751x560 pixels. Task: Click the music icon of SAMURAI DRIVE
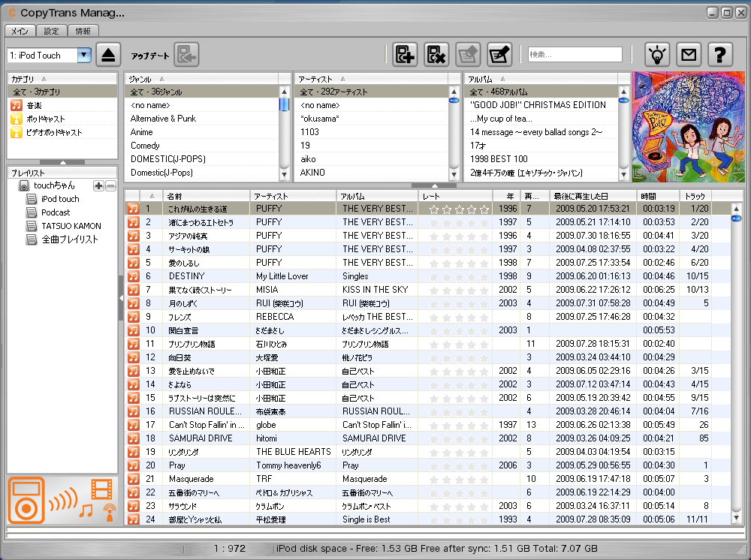tap(133, 438)
